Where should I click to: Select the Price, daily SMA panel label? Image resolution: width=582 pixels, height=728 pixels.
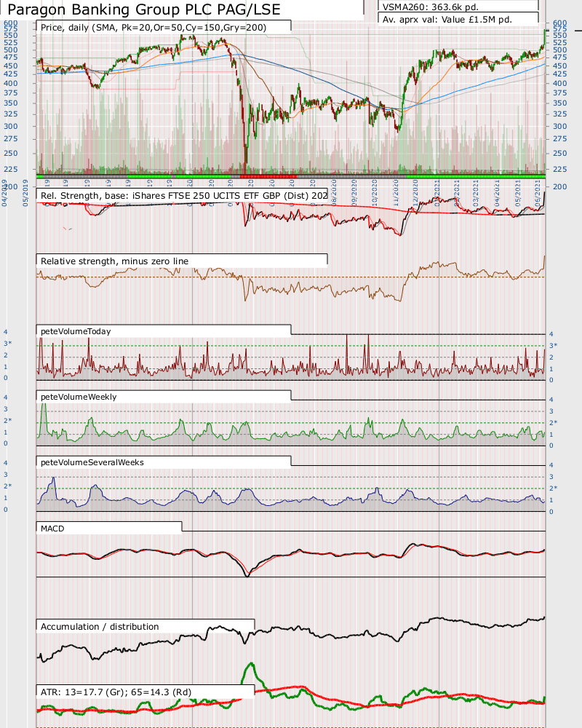pos(154,28)
